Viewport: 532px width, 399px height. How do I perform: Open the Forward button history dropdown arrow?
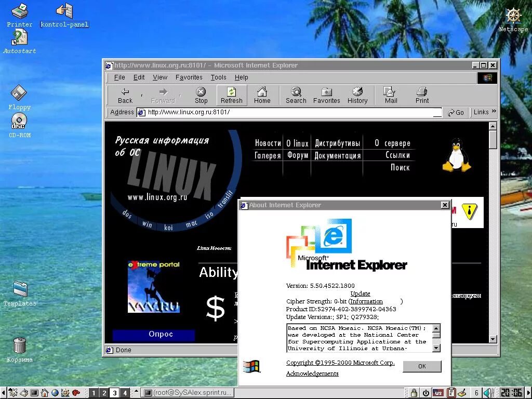[180, 96]
